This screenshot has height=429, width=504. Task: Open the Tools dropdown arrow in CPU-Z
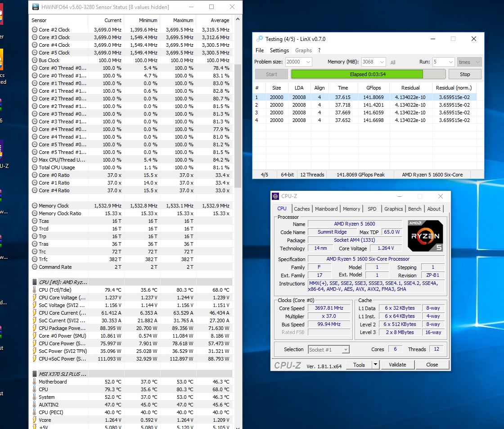375,364
